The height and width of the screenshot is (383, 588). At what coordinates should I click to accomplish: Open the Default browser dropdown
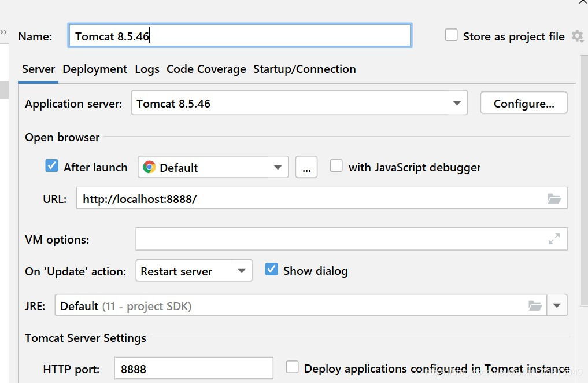click(276, 168)
